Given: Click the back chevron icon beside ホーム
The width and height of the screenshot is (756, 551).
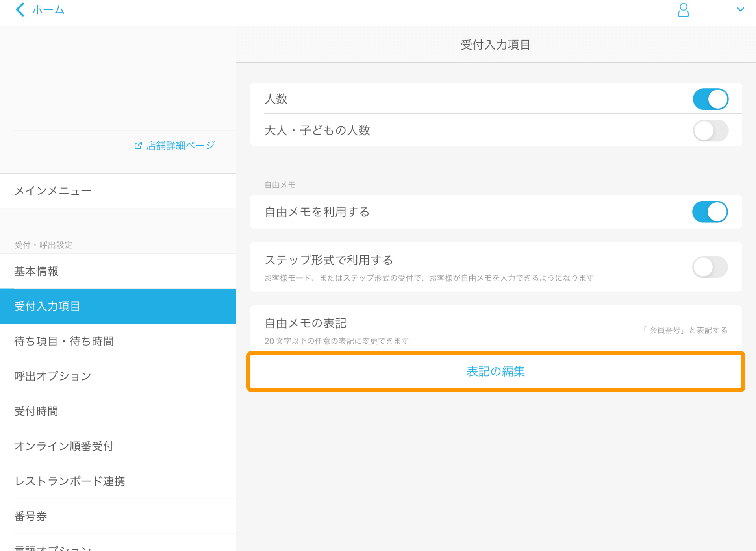Looking at the screenshot, I should tap(20, 9).
